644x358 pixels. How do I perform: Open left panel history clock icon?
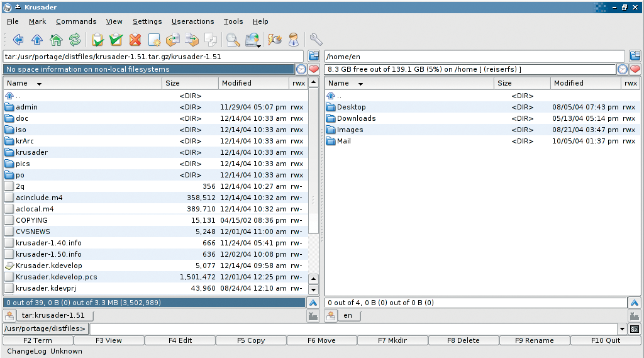tap(301, 69)
